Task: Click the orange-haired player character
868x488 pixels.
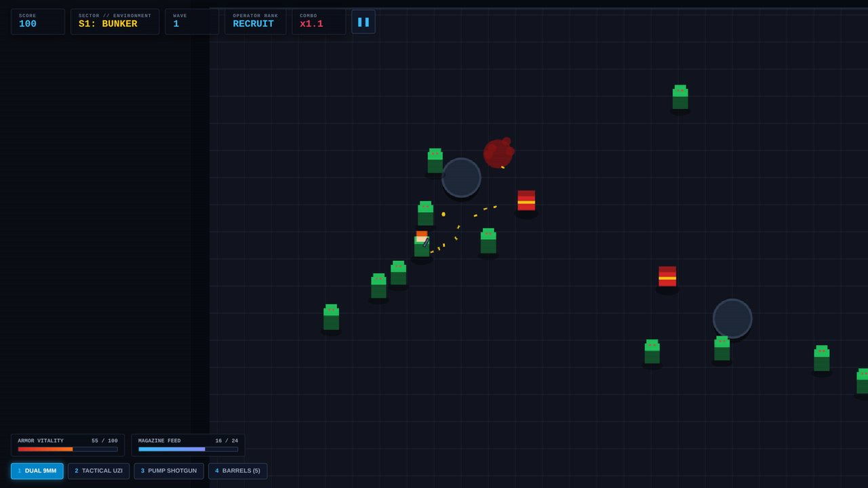Action: tap(422, 244)
